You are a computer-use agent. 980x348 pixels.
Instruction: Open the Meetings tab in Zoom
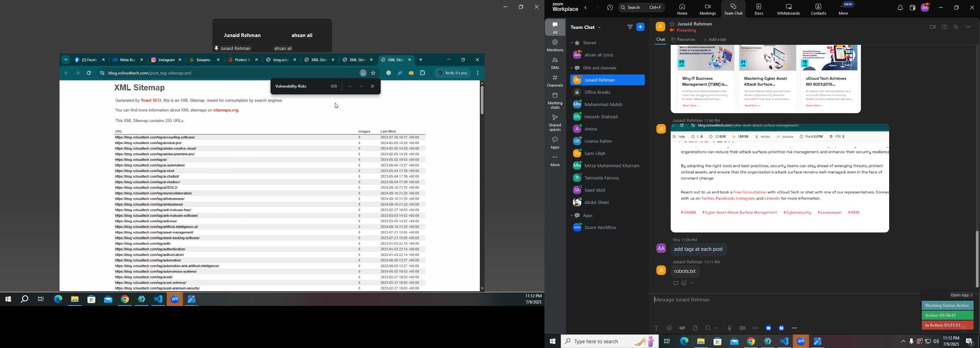pos(708,9)
